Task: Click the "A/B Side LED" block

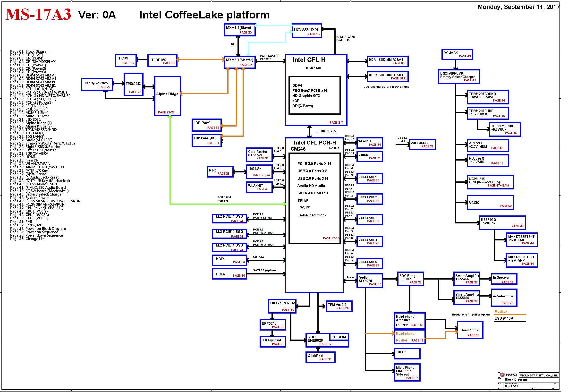Action: 422,145
